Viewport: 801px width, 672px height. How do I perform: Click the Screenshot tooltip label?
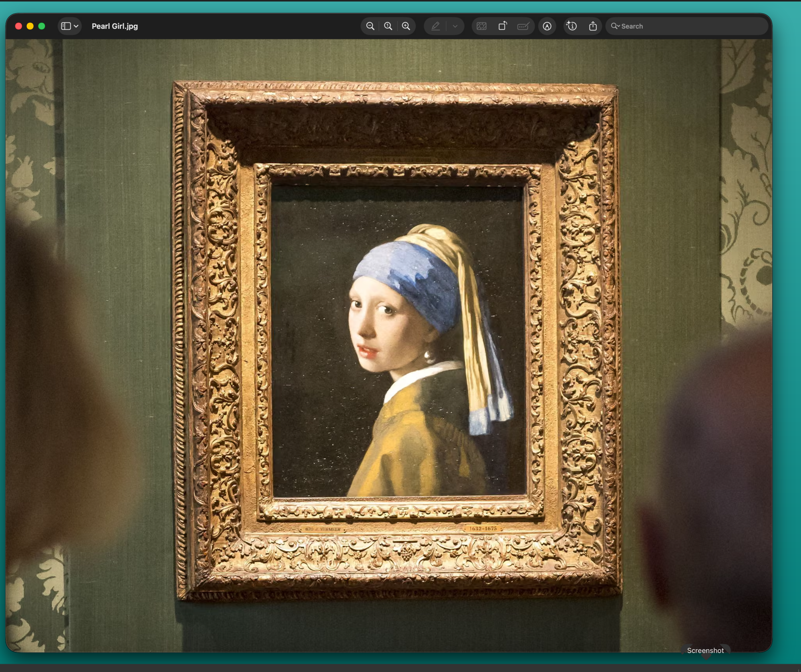click(705, 650)
